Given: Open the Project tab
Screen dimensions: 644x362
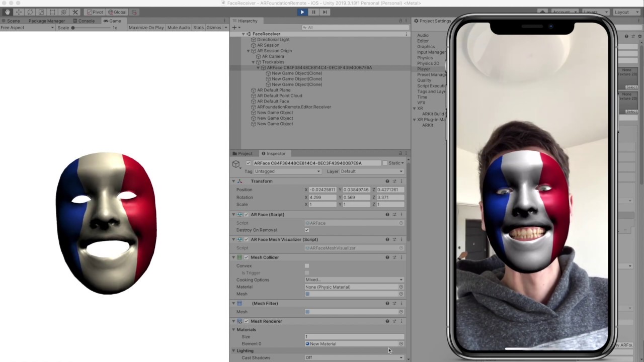Looking at the screenshot, I should click(243, 153).
